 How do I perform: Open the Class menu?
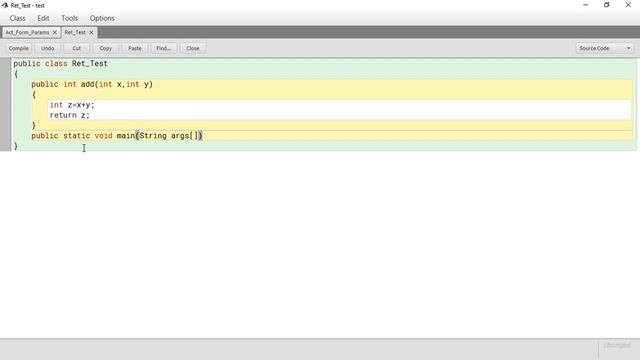pyautogui.click(x=18, y=18)
